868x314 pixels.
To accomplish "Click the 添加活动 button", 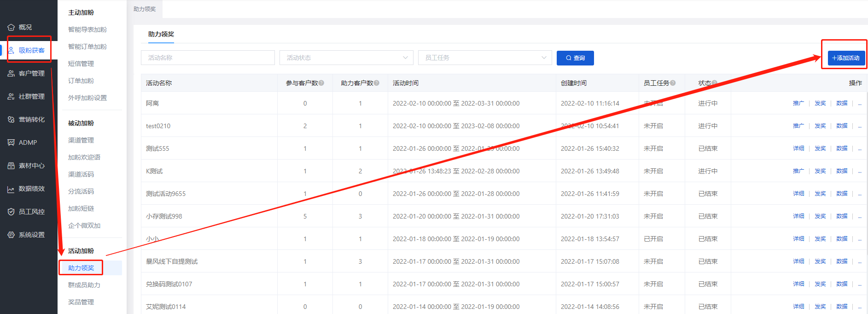I will (x=846, y=58).
